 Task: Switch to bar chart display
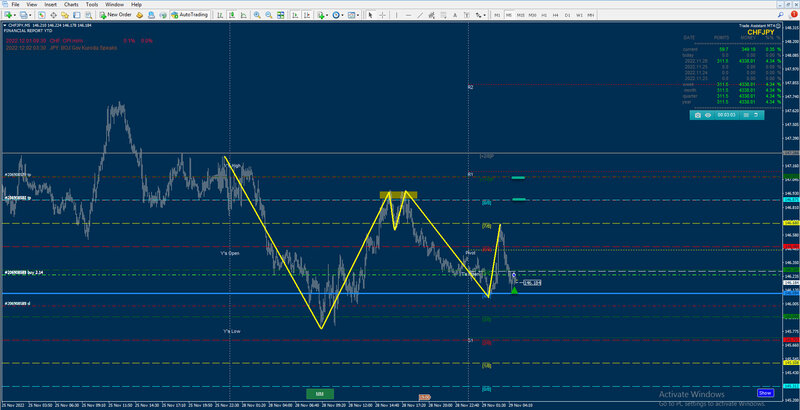pos(220,15)
